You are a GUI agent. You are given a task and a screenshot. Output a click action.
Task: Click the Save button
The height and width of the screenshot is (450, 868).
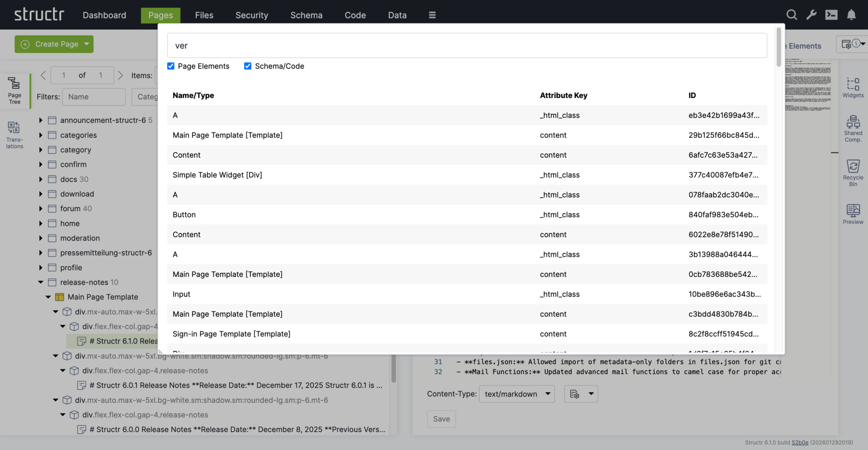[441, 419]
